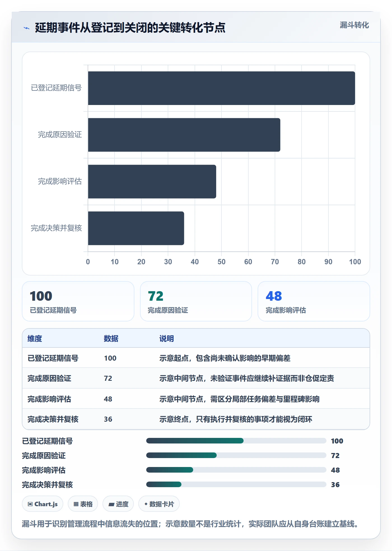Screen dimensions: 392x551
Task: Open the stat card showing 72
Action: pos(196,301)
